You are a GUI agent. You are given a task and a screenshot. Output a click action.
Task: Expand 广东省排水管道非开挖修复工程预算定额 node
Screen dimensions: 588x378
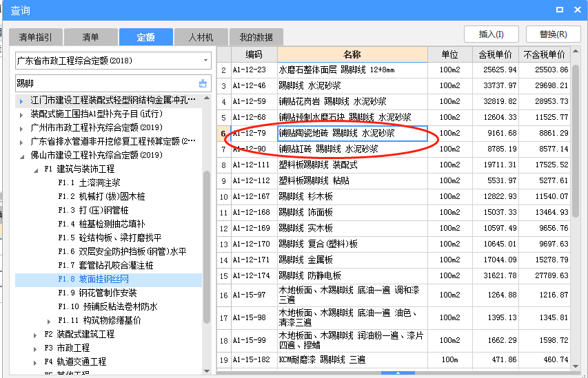21,143
